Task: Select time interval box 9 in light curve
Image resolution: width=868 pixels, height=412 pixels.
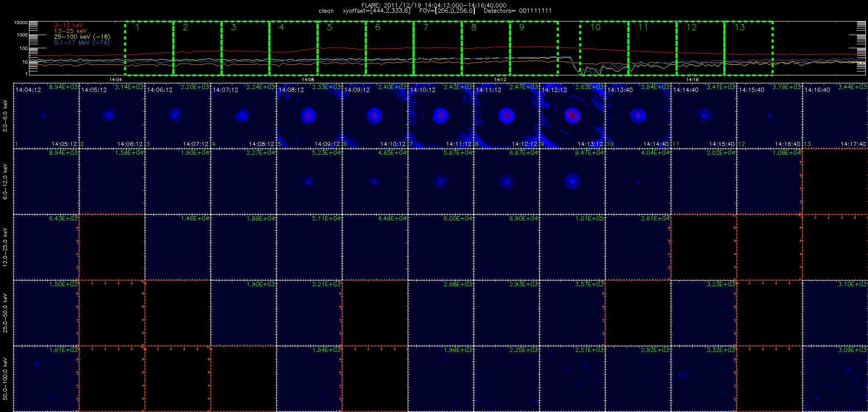Action: coord(534,48)
